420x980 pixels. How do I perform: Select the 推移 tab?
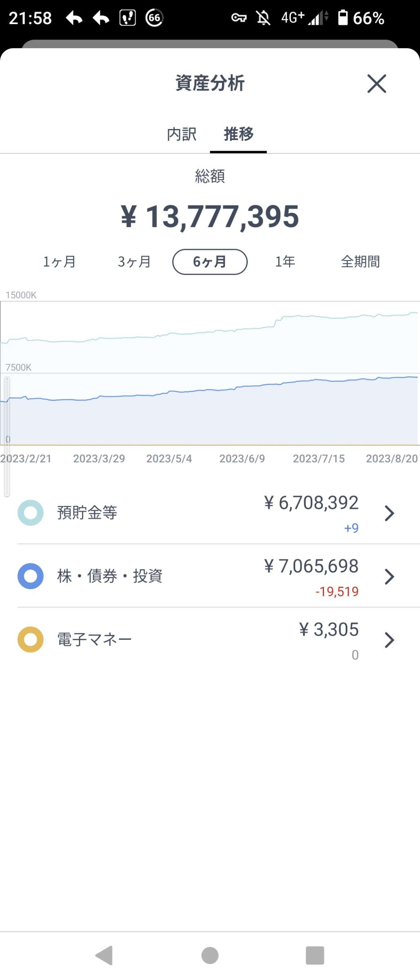coord(238,134)
